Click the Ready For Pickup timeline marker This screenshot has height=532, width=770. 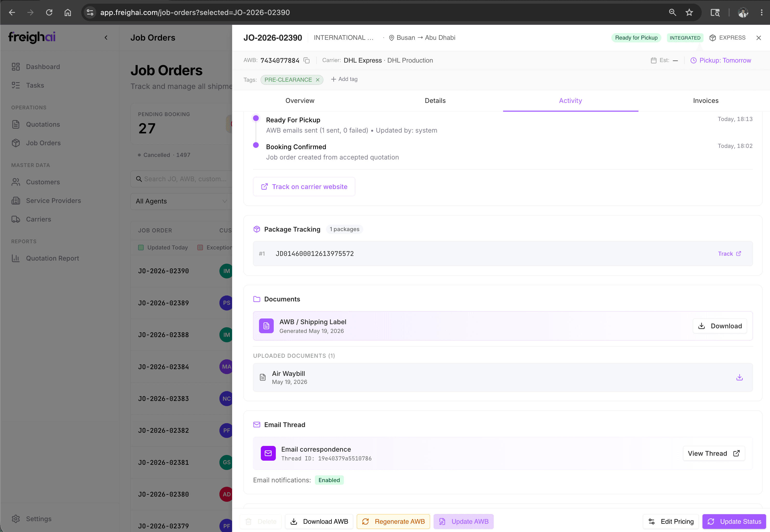click(x=256, y=118)
